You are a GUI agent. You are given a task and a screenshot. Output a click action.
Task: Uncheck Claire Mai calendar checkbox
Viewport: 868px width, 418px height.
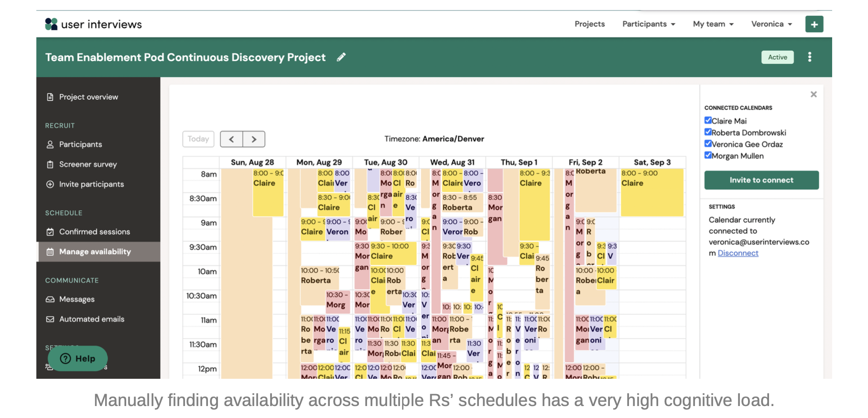pyautogui.click(x=708, y=121)
